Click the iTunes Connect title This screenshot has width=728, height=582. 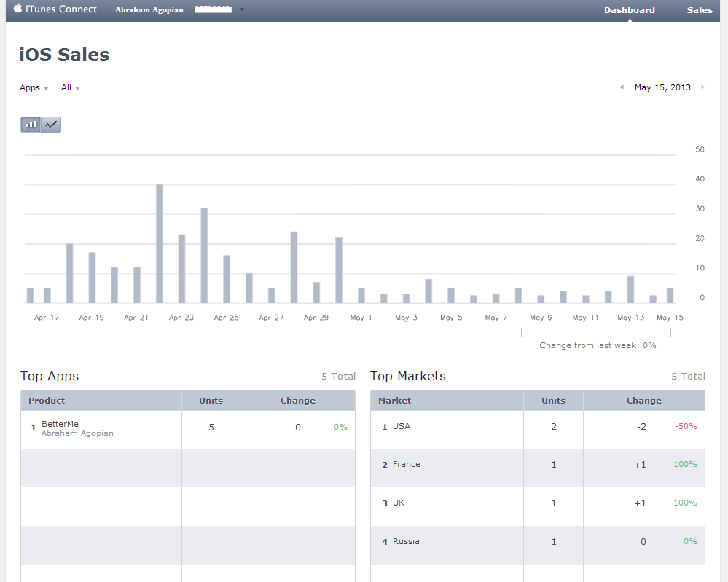click(61, 9)
